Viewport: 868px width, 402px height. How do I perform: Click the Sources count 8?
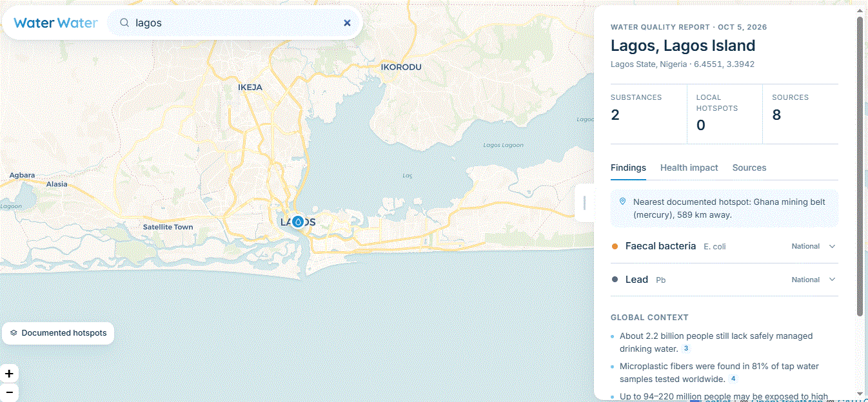pyautogui.click(x=776, y=115)
